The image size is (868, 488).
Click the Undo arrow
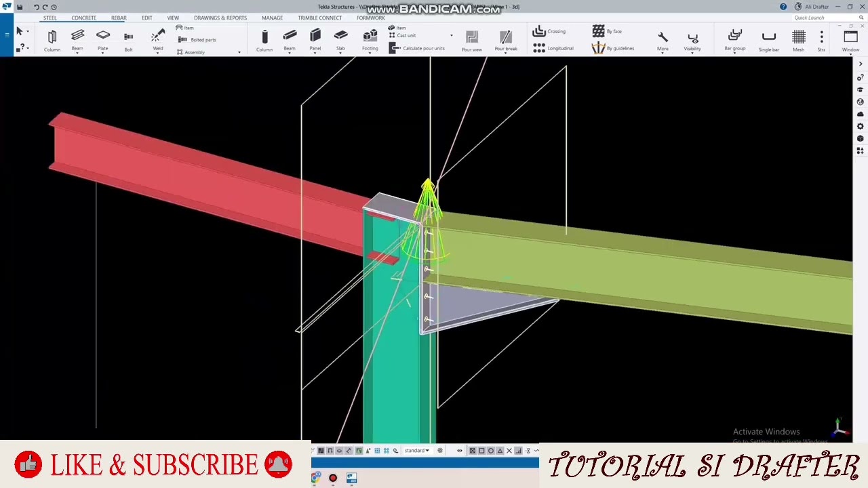coord(37,7)
